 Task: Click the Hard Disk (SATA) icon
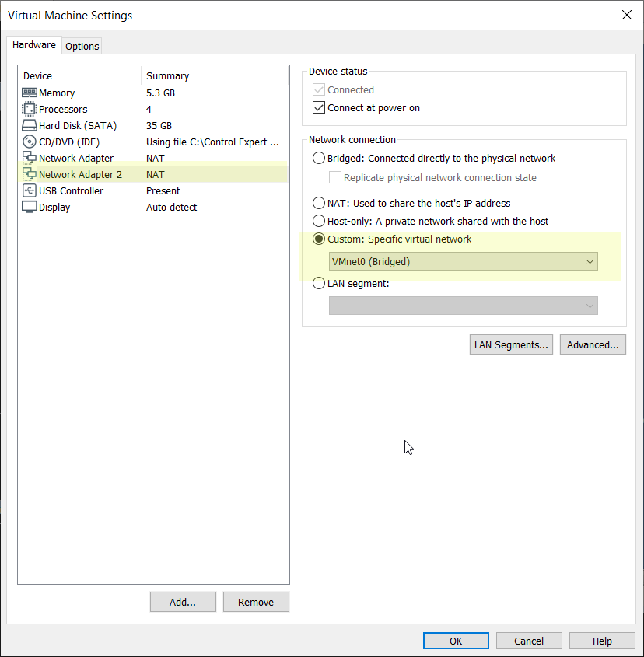pos(29,125)
